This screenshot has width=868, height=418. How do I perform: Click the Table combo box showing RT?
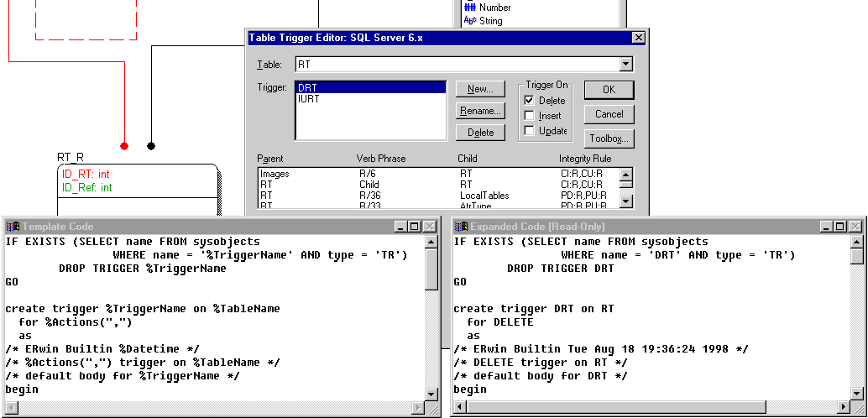pos(464,65)
